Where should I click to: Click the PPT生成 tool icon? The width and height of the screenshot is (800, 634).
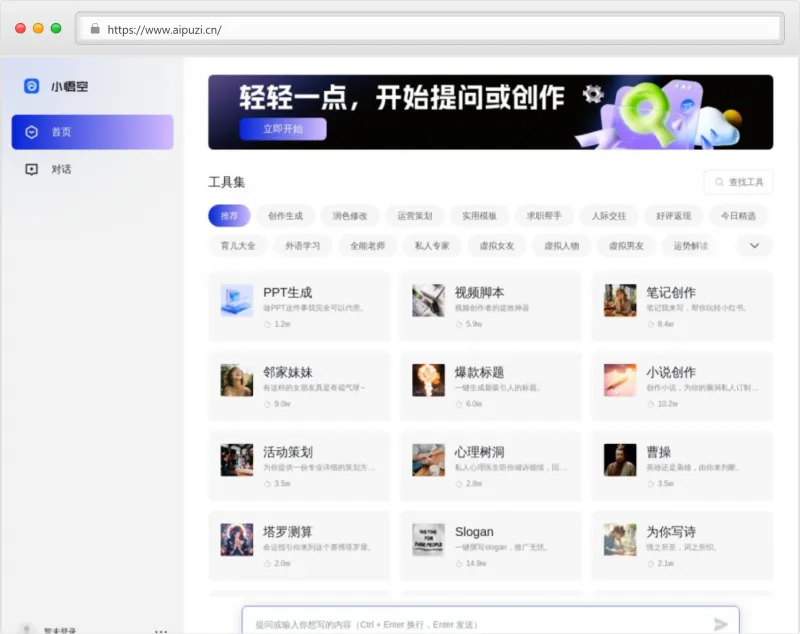(x=237, y=300)
